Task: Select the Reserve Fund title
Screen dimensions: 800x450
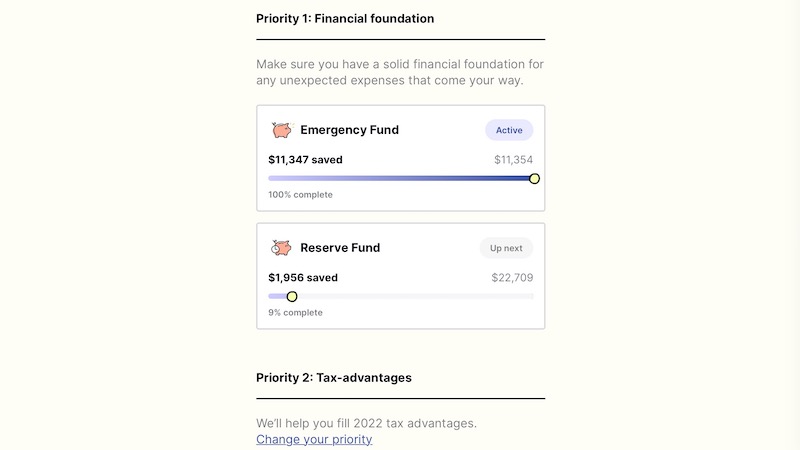Action: tap(340, 248)
